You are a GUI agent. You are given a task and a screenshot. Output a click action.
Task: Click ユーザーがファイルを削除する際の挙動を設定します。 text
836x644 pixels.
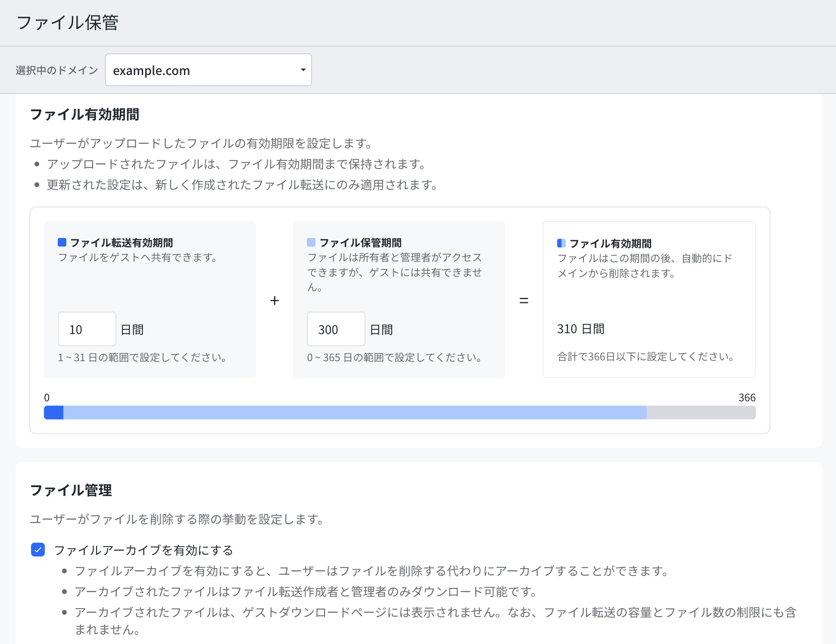point(177,519)
